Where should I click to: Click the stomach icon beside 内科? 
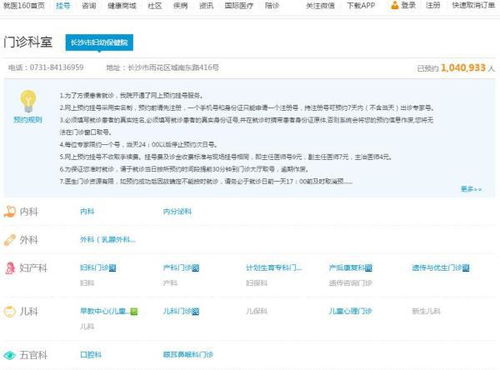click(x=10, y=212)
